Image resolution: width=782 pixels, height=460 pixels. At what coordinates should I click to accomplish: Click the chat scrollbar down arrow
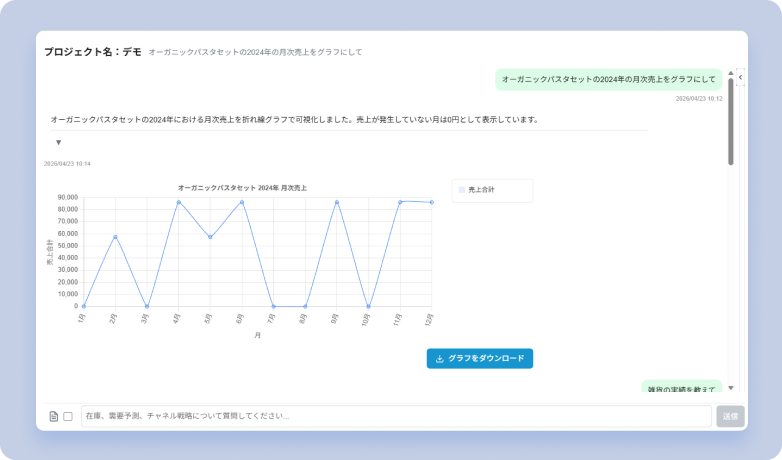tap(731, 388)
